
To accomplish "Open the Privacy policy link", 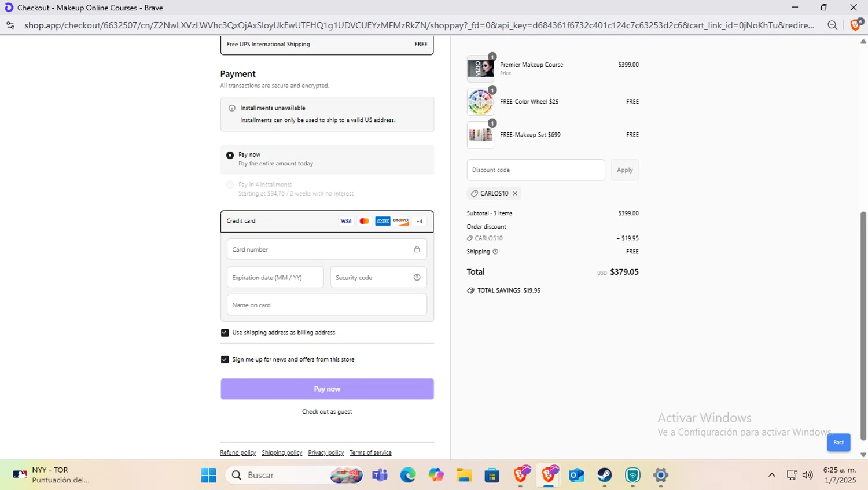I will pos(326,453).
